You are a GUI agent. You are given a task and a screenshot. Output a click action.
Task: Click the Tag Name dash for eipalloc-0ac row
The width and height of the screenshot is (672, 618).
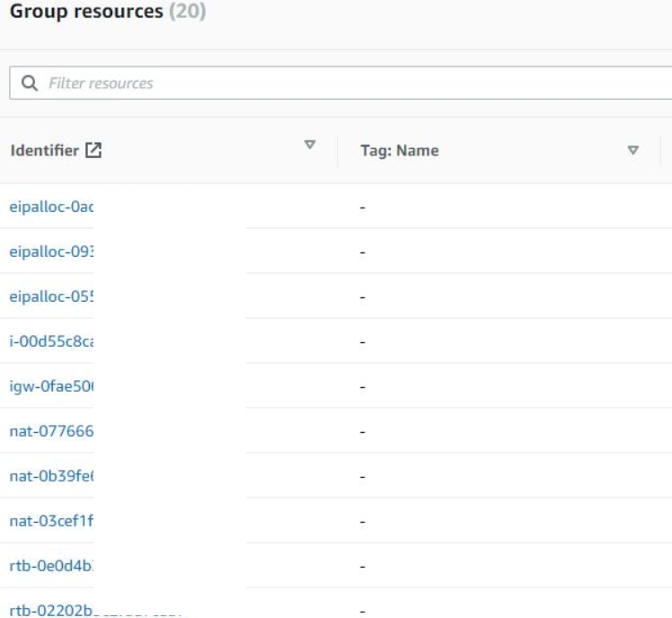click(x=363, y=207)
